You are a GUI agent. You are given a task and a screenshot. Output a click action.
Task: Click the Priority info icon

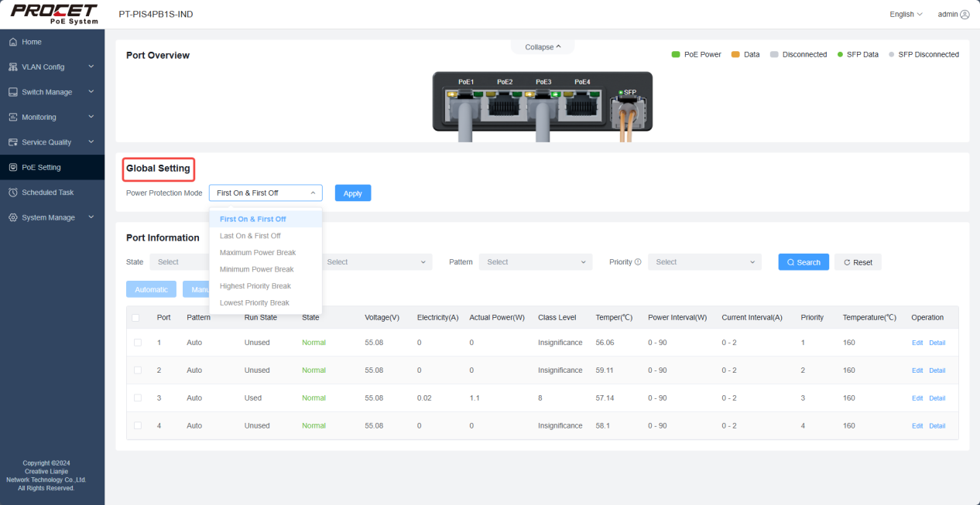(x=638, y=262)
